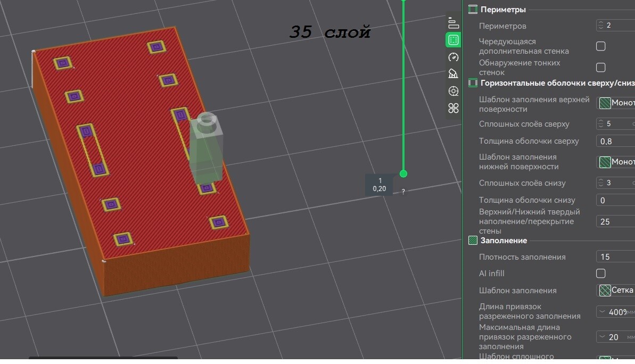Image resolution: width=635 pixels, height=364 pixels.
Task: Select the highlighted Strength settings tab icon
Action: [453, 40]
